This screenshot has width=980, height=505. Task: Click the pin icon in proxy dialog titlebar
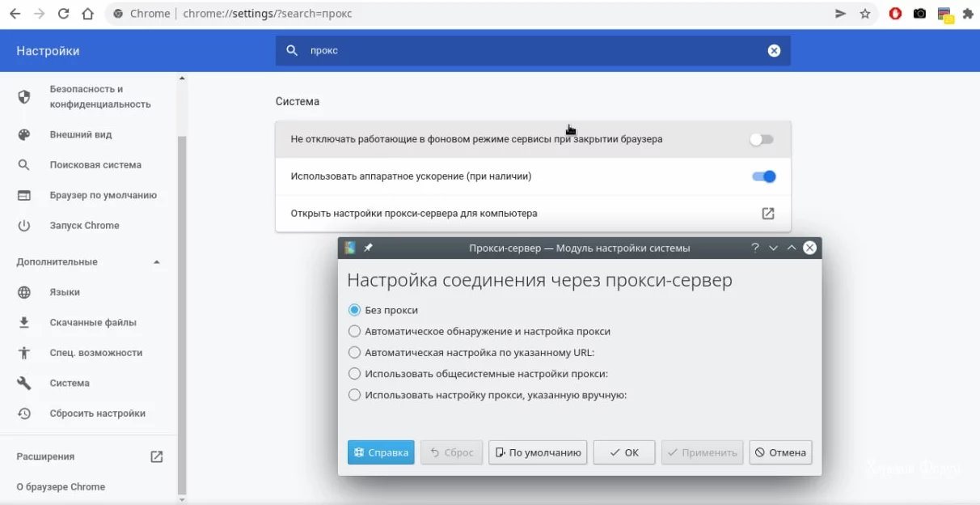(x=368, y=248)
